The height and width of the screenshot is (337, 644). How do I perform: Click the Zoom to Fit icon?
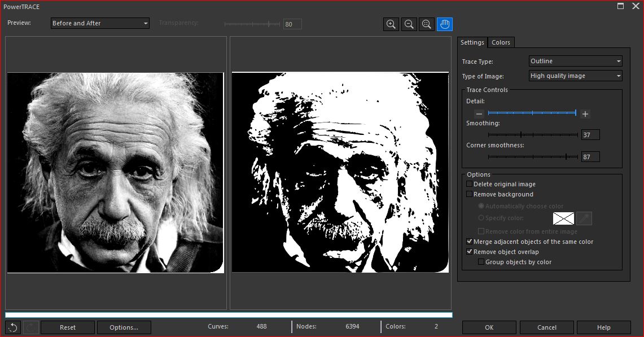427,24
